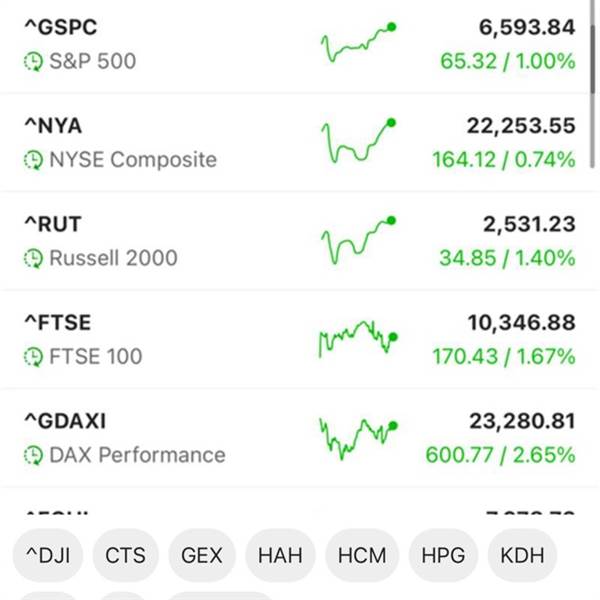
Task: Click the clock icon beside NYSE Composite
Action: pyautogui.click(x=33, y=160)
